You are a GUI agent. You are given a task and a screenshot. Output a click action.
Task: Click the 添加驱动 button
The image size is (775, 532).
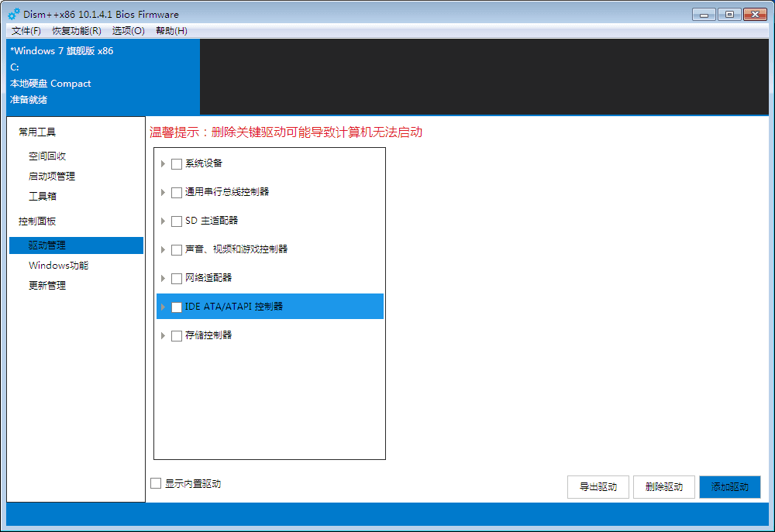[729, 487]
